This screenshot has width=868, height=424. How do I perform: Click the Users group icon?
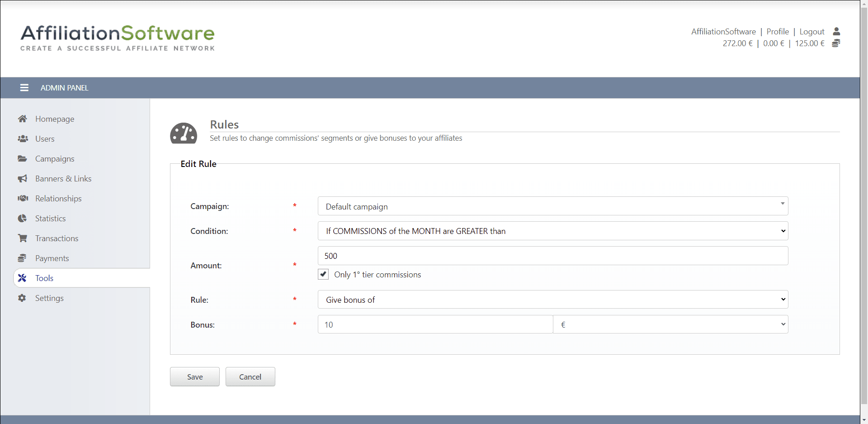[22, 138]
